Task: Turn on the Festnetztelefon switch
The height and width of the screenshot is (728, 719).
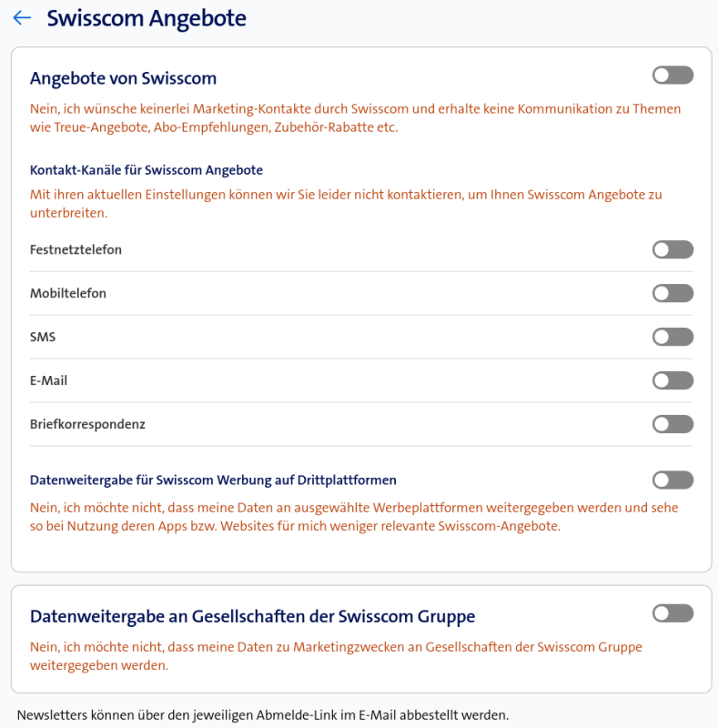Action: 673,249
